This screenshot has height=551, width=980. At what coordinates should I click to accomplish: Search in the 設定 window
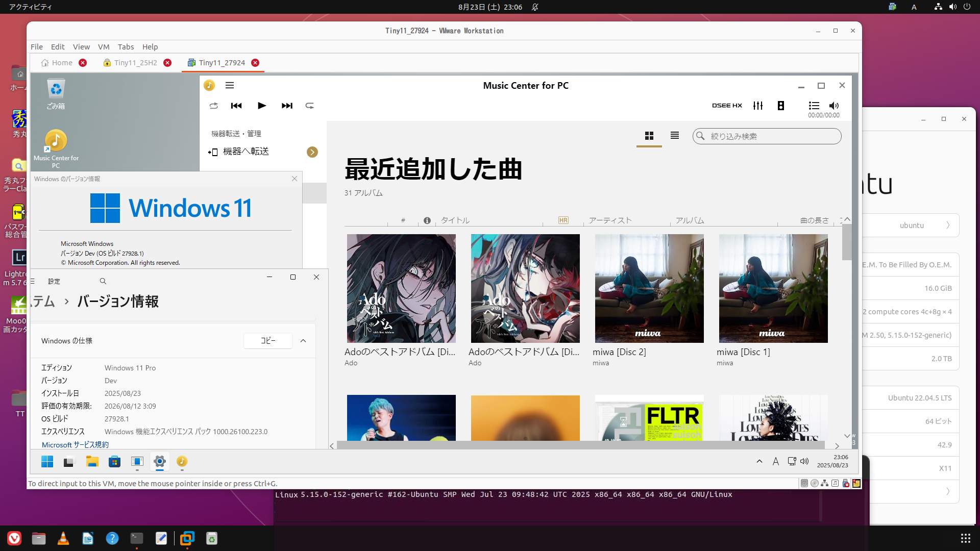[103, 281]
